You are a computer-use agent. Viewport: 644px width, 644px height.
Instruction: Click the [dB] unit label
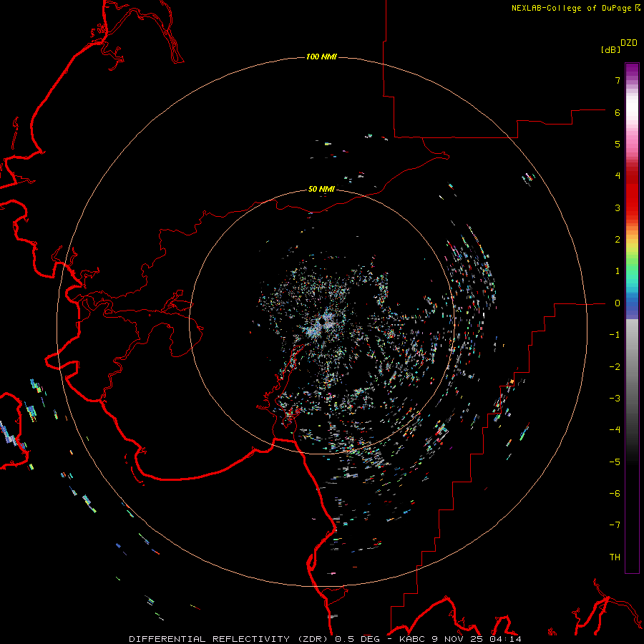pyautogui.click(x=610, y=49)
